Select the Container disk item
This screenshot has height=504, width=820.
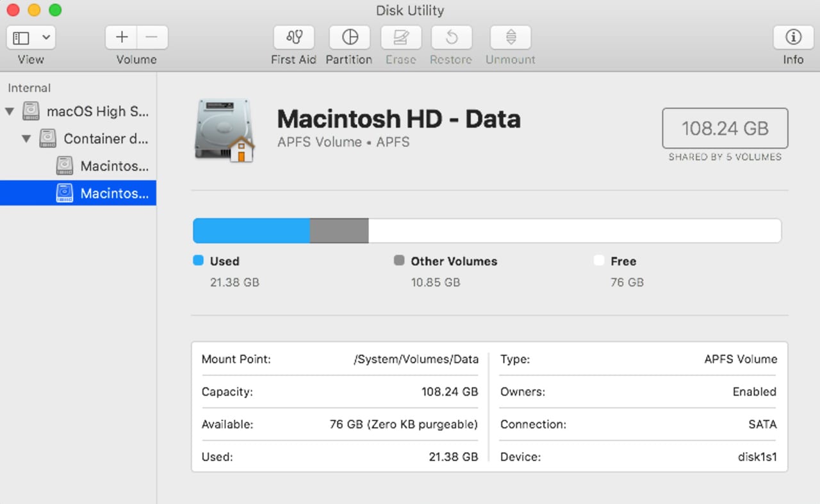pos(106,139)
